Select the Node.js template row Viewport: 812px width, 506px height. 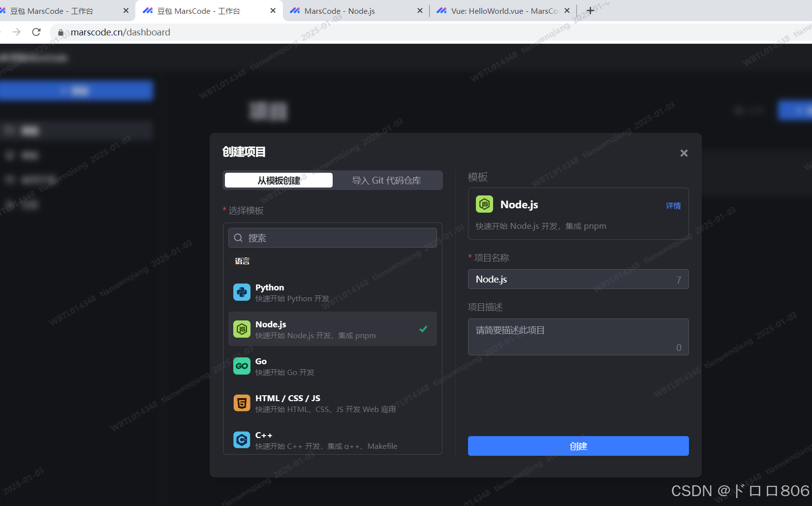click(x=333, y=329)
